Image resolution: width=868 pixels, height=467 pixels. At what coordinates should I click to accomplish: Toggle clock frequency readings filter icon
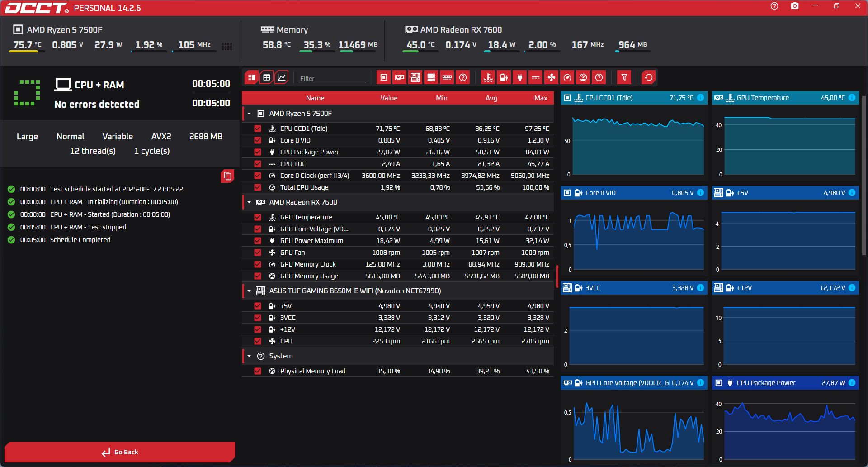(x=567, y=77)
